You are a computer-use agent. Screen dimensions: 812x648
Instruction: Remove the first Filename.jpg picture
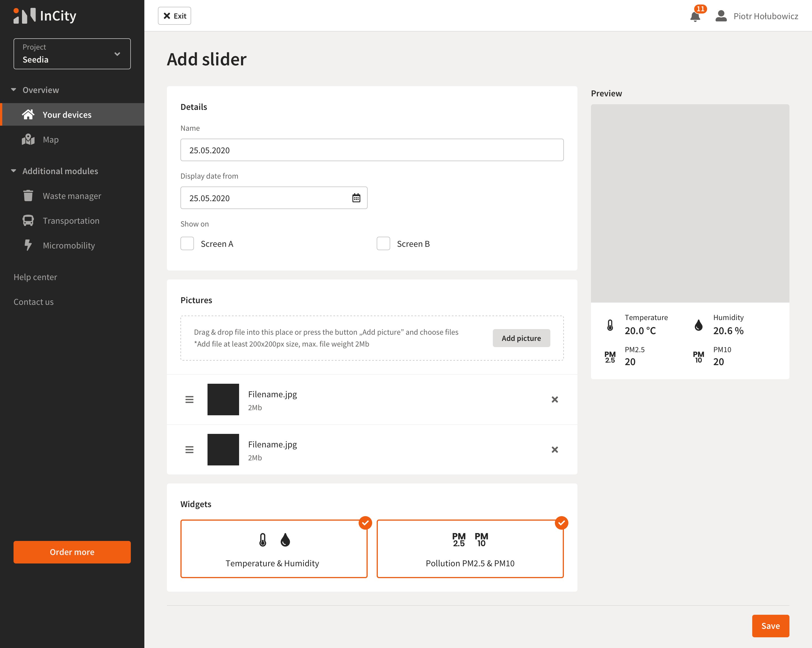point(554,399)
